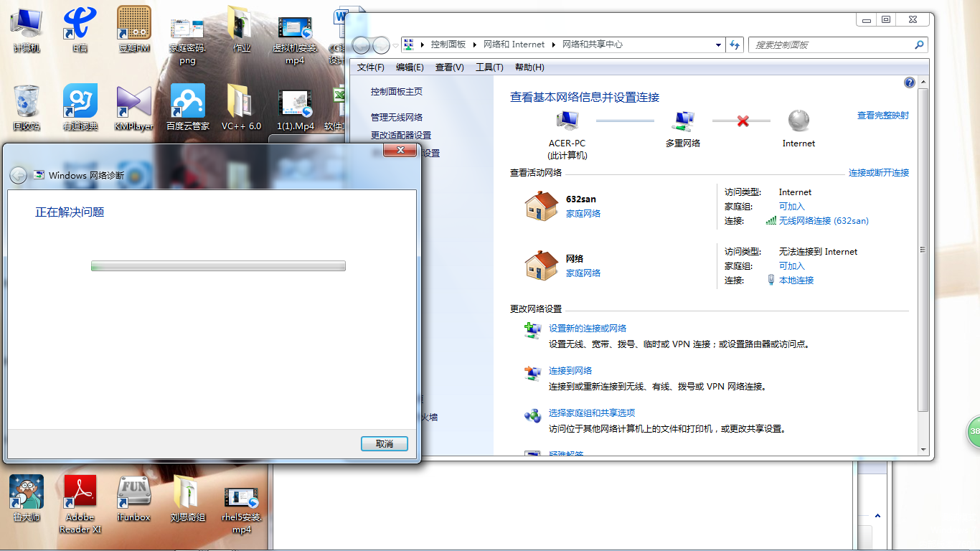Open the 帮助(H) menu
Image resolution: width=980 pixels, height=551 pixels.
[x=529, y=67]
